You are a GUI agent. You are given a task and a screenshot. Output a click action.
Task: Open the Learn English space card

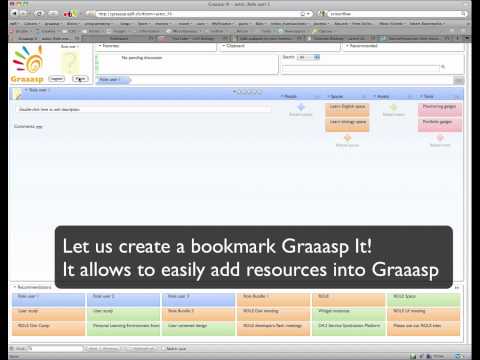[x=347, y=110]
